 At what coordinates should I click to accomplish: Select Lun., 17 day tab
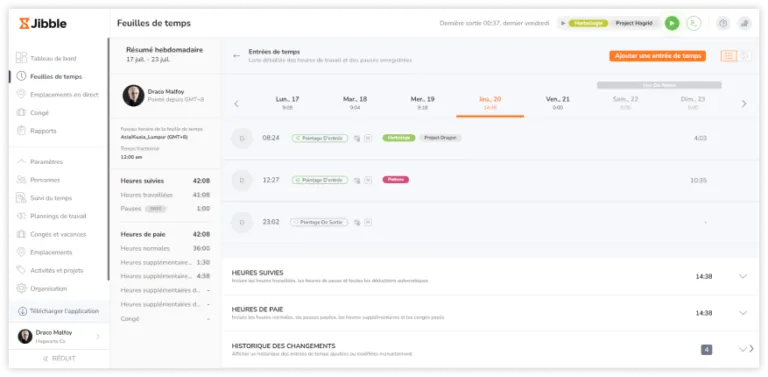pyautogui.click(x=287, y=103)
